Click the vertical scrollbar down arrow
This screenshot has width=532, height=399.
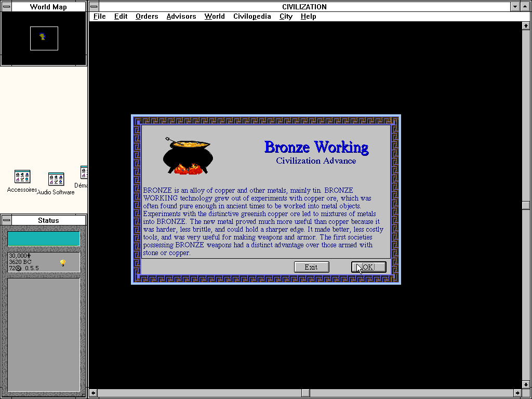526,385
